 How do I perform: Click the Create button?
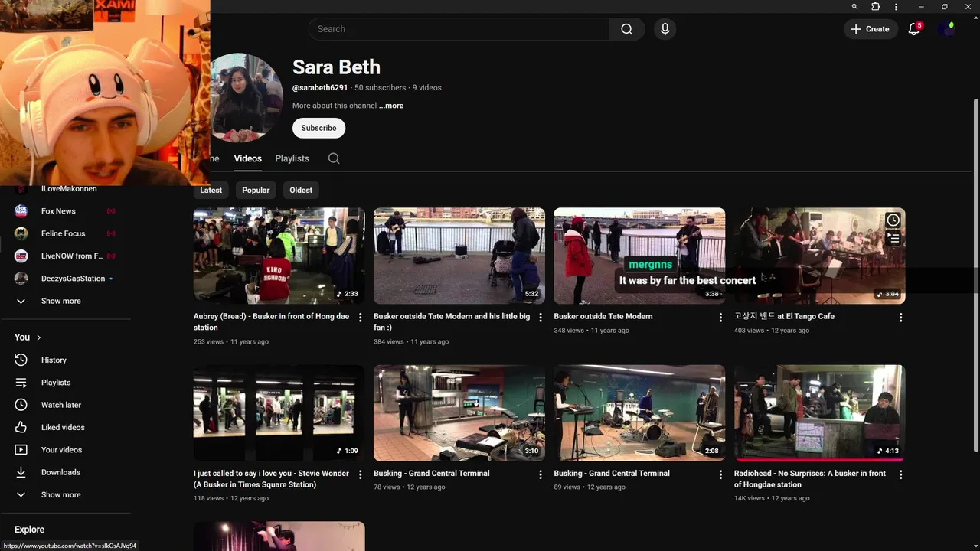pos(871,29)
